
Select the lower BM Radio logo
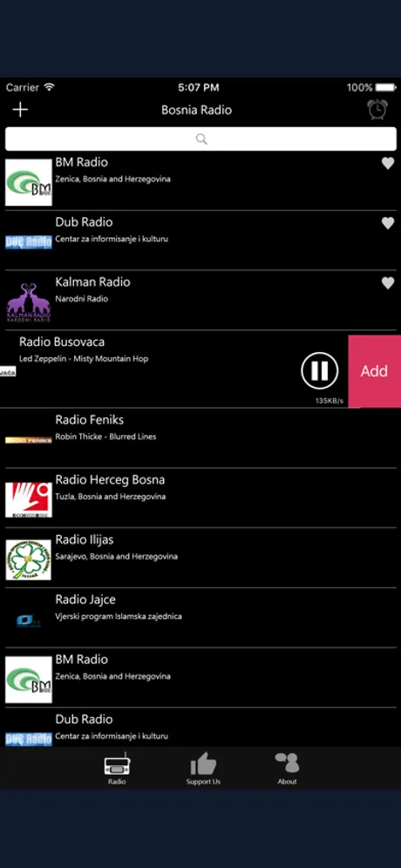click(29, 680)
